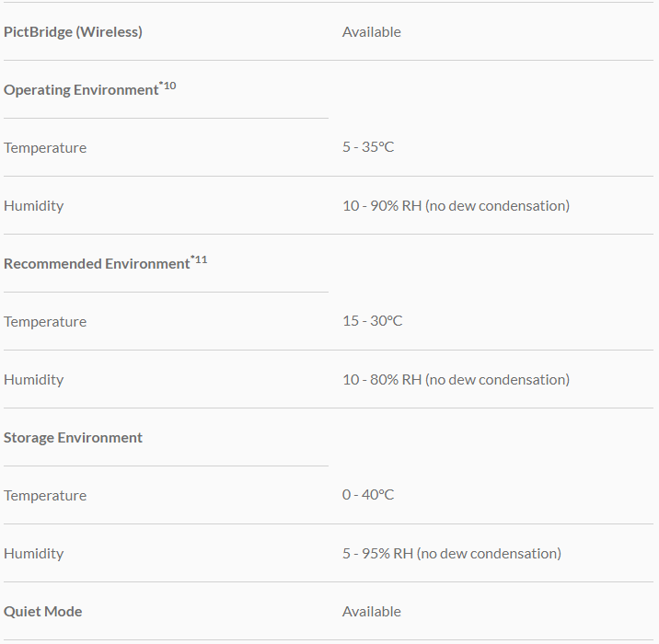The height and width of the screenshot is (644, 659).
Task: Click Temperature label under Storage Environment
Action: coord(45,496)
